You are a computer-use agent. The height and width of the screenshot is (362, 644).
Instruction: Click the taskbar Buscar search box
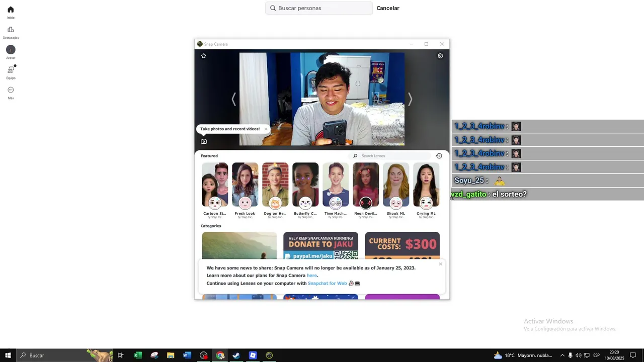pos(65,355)
